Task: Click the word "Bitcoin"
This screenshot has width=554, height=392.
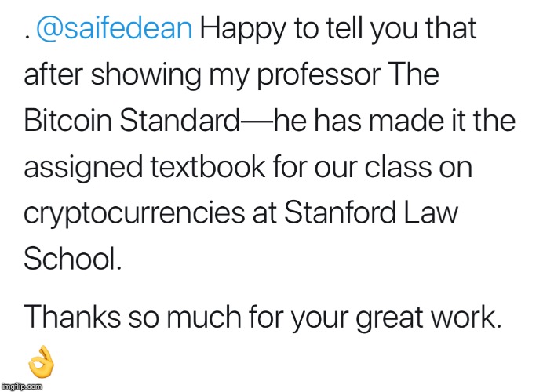Action: [67, 121]
